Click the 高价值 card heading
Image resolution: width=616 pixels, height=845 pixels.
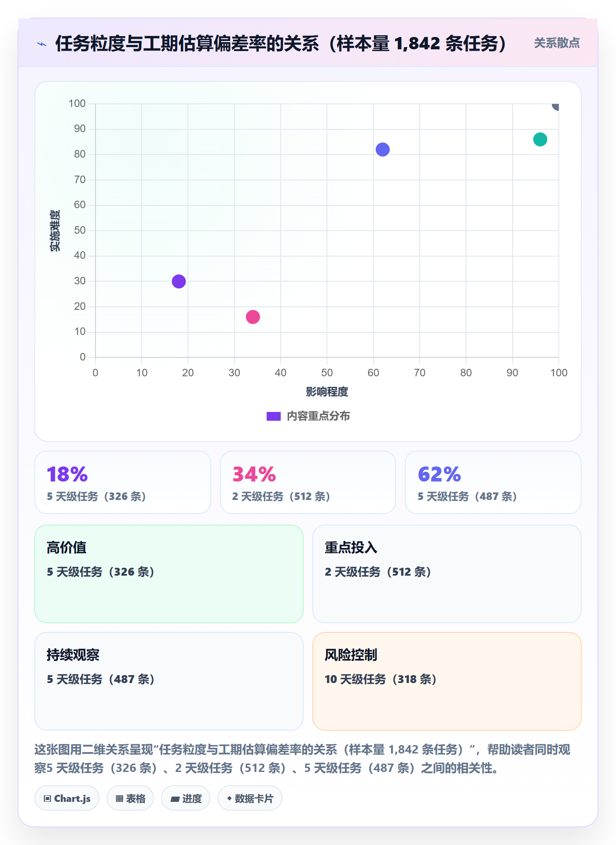pyautogui.click(x=66, y=547)
